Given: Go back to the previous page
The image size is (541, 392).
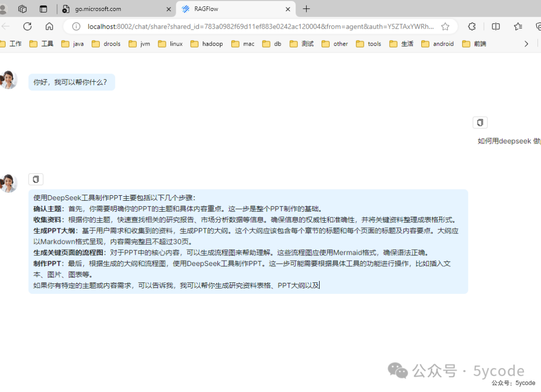Looking at the screenshot, I should point(6,26).
